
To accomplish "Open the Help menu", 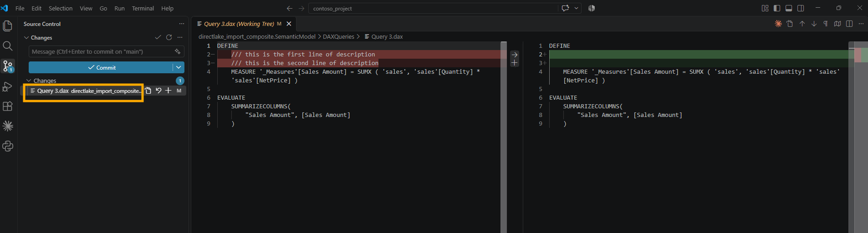I will [x=167, y=8].
